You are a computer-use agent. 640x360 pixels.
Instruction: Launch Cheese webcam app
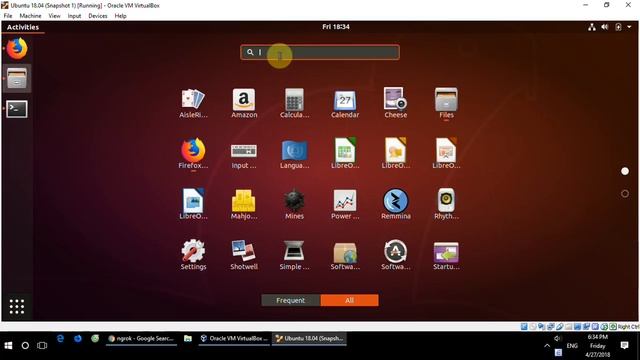pyautogui.click(x=396, y=103)
